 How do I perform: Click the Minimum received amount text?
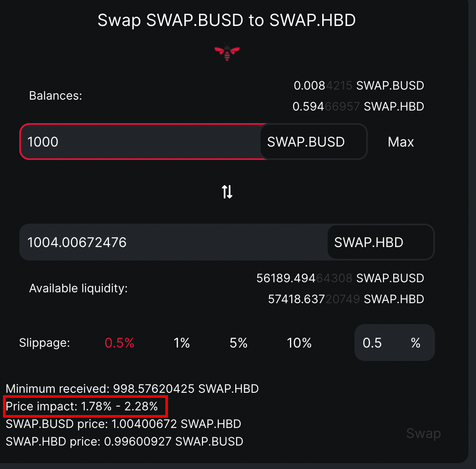[132, 389]
